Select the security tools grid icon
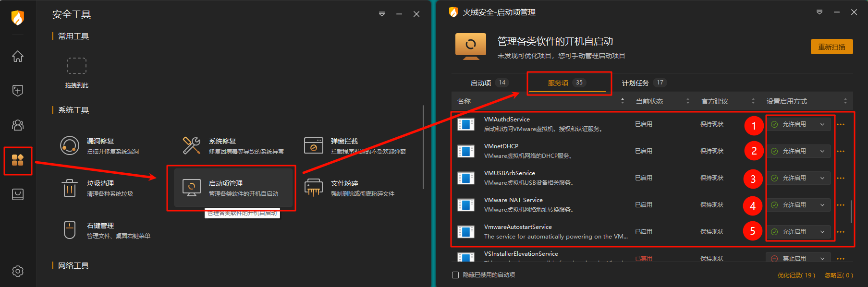The width and height of the screenshot is (868, 287). [x=18, y=160]
